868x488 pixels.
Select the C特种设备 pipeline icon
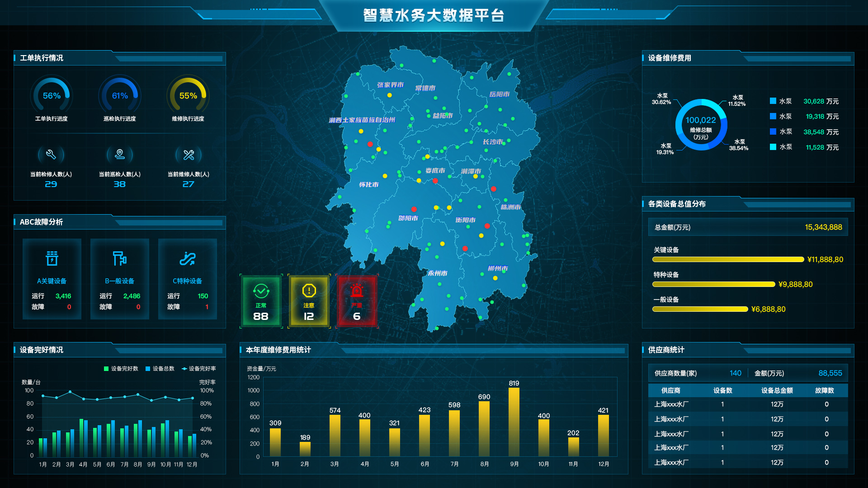(x=188, y=258)
